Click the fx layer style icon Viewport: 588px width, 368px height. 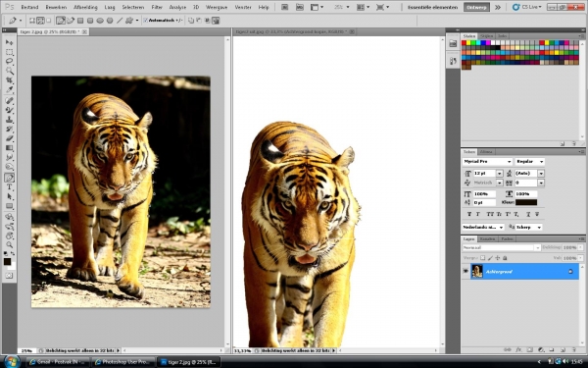pyautogui.click(x=518, y=349)
